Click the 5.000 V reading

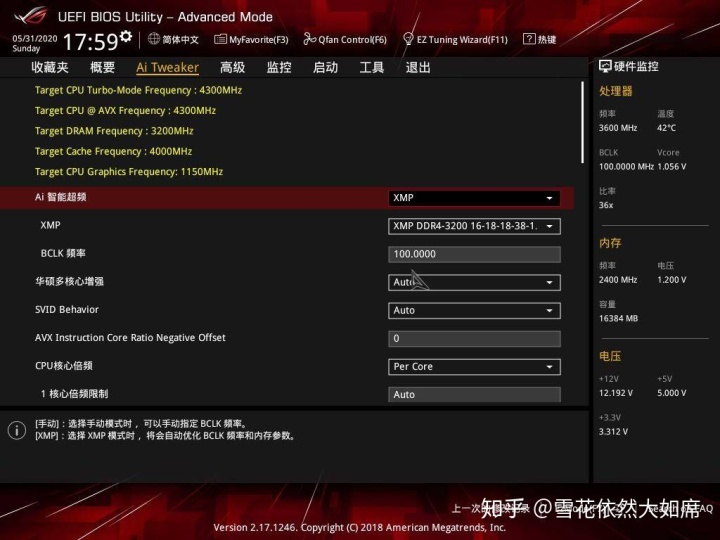click(x=672, y=393)
